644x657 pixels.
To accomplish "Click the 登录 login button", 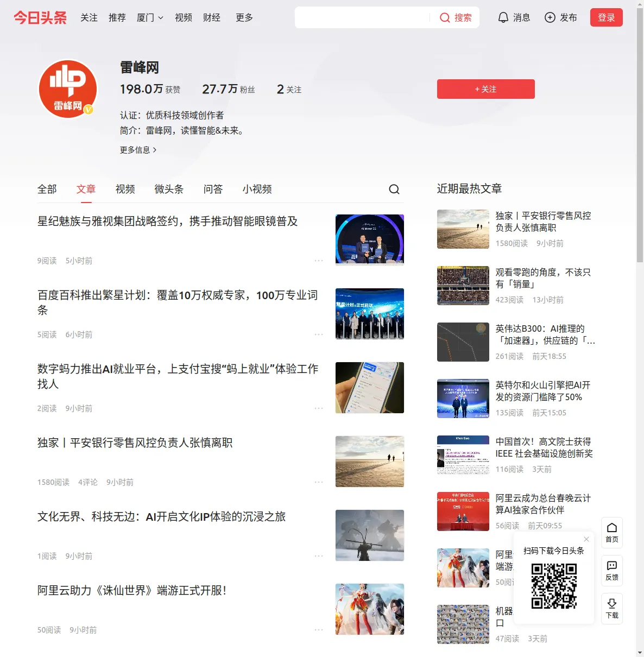I will pos(607,17).
